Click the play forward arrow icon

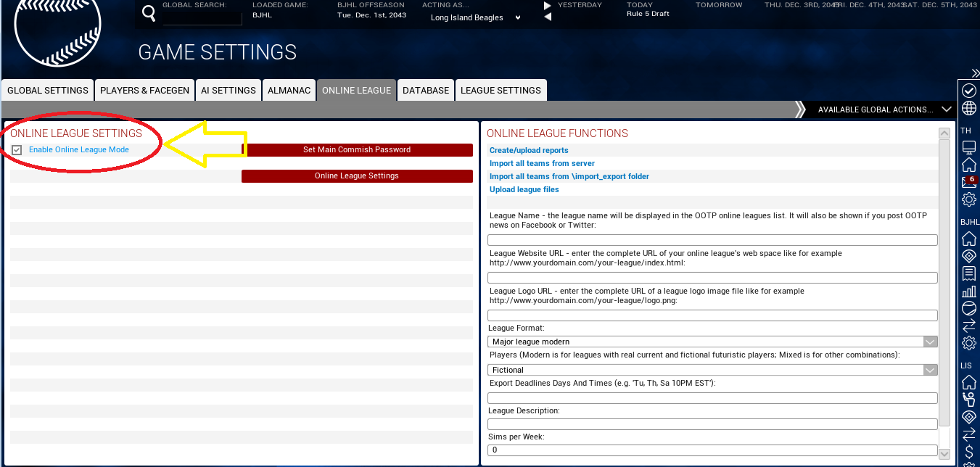click(548, 6)
